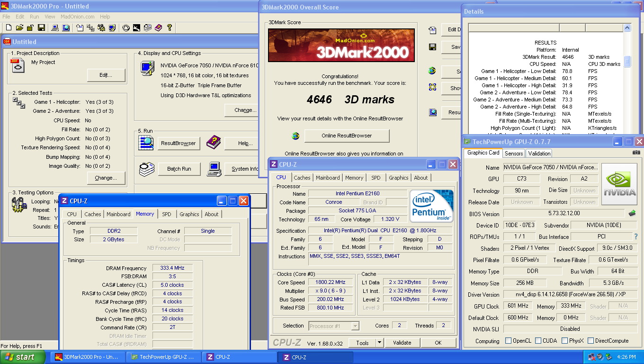Click the monitor icon in Display and CPU Settings
This screenshot has width=644, height=364.
point(147,69)
